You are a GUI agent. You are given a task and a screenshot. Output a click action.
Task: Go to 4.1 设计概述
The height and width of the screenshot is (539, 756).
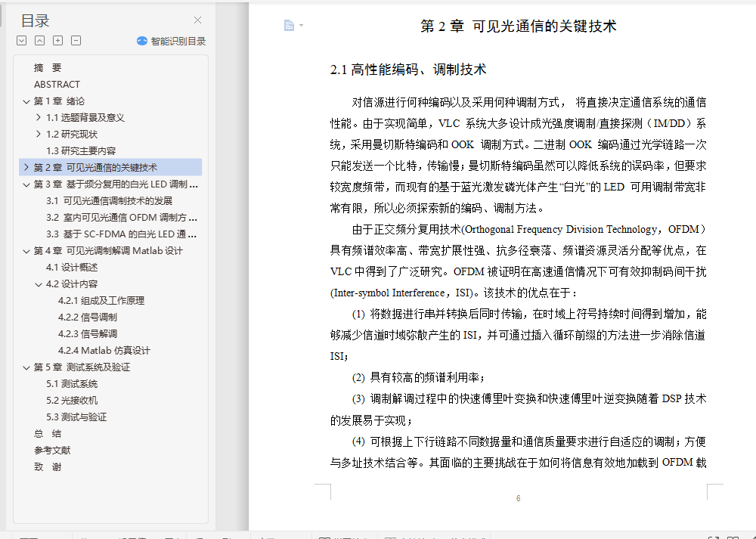coord(72,268)
